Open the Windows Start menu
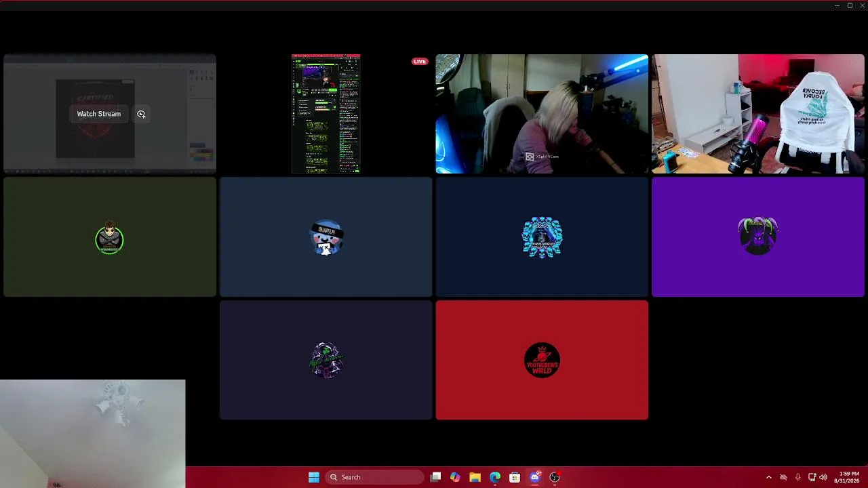Screen dimensions: 868x488 (314, 477)
